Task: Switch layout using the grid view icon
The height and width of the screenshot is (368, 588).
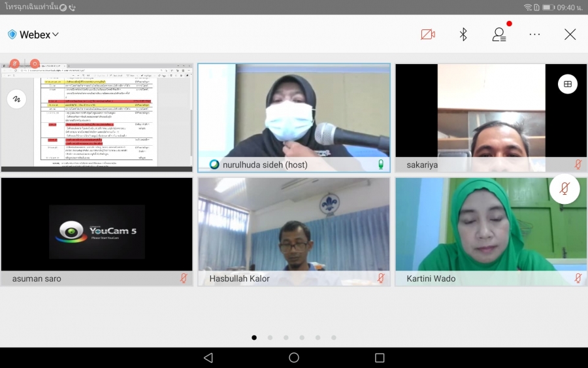Action: click(x=567, y=84)
